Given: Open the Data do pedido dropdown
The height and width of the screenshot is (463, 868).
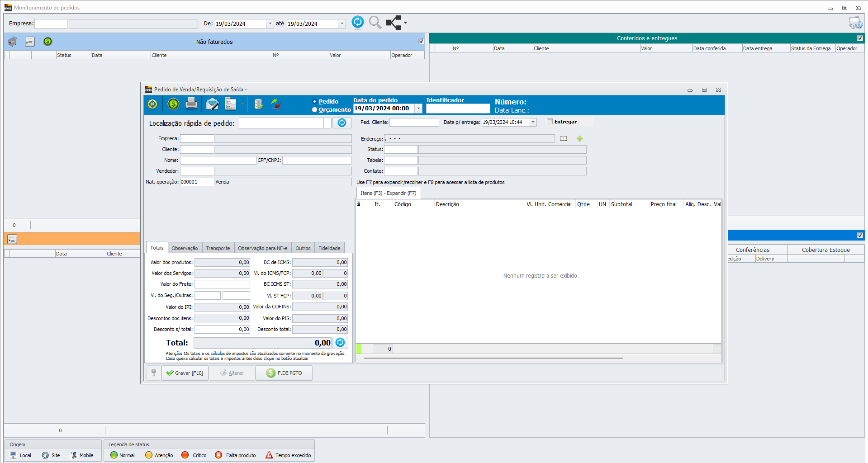Looking at the screenshot, I should [418, 109].
